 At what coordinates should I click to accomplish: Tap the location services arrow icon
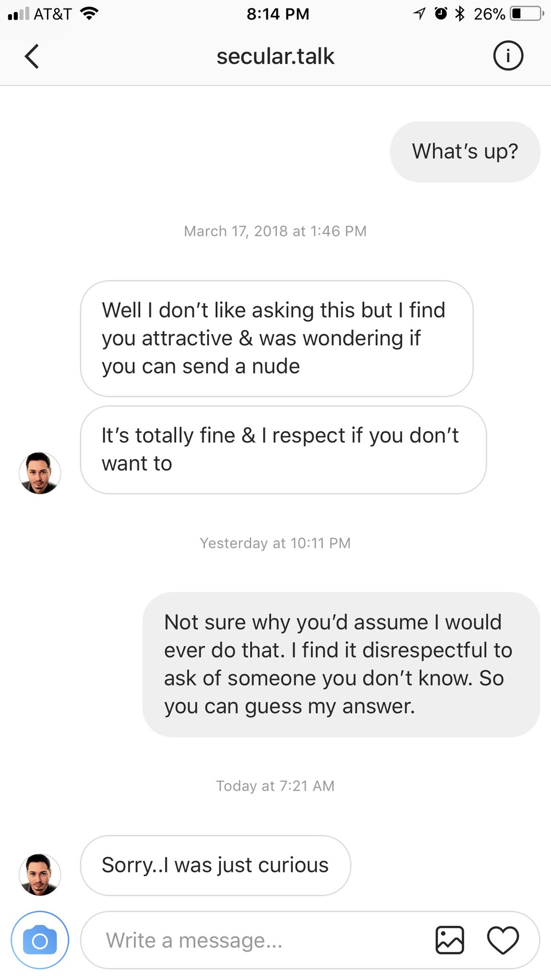pos(420,13)
